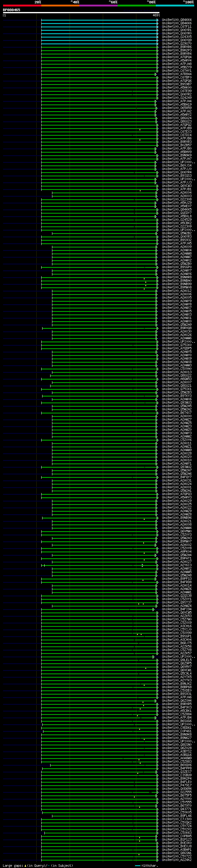Select the text UniRef100_A5ARV3

(x=177, y=498)
